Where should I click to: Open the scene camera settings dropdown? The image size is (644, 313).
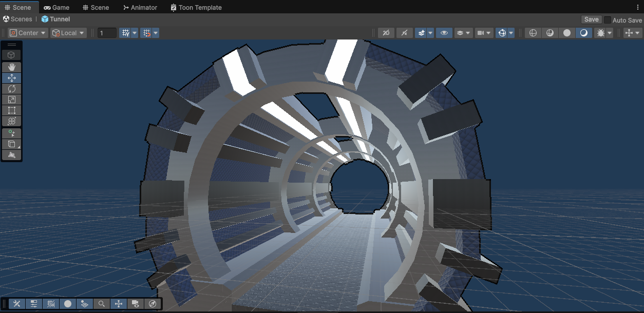click(484, 33)
